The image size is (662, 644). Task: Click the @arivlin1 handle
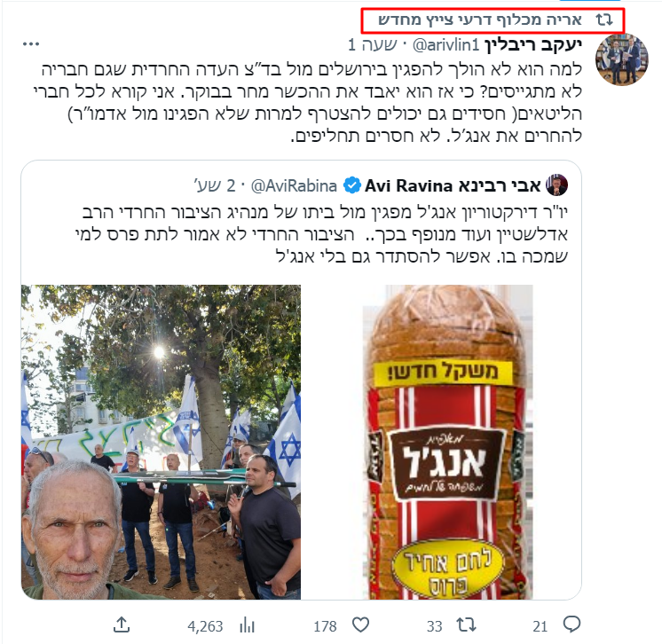[445, 44]
